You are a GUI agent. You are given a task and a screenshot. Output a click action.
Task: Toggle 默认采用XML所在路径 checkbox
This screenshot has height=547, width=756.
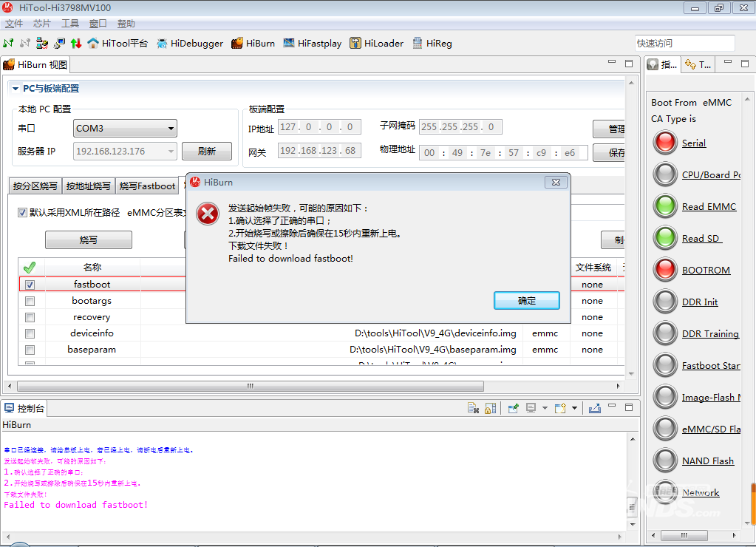click(x=22, y=212)
